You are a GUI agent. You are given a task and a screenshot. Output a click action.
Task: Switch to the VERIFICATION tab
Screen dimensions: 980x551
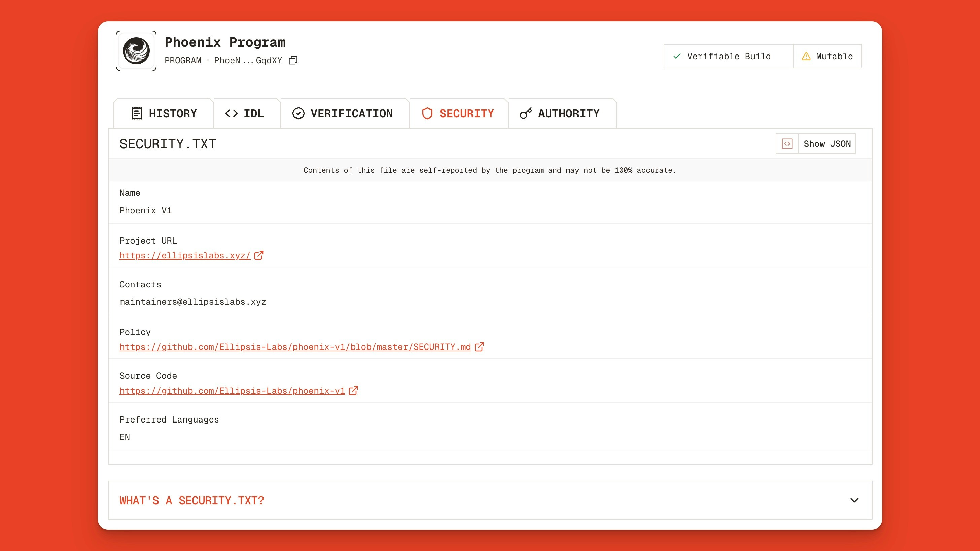[344, 113]
